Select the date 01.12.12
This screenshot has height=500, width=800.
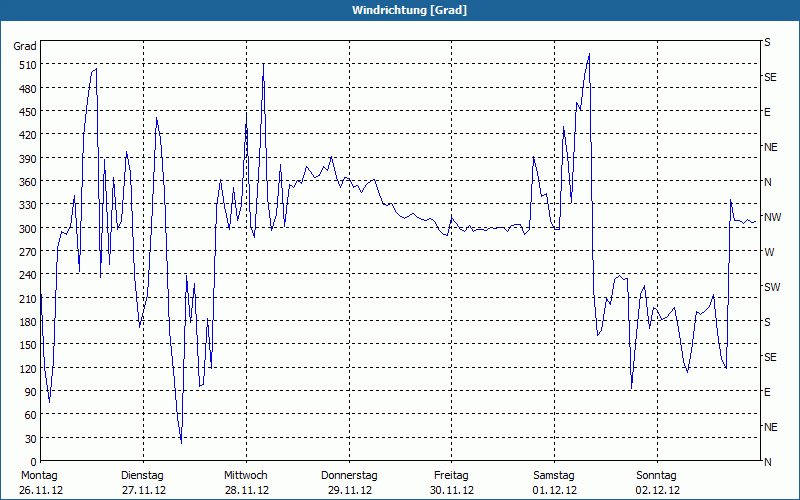pyautogui.click(x=555, y=490)
